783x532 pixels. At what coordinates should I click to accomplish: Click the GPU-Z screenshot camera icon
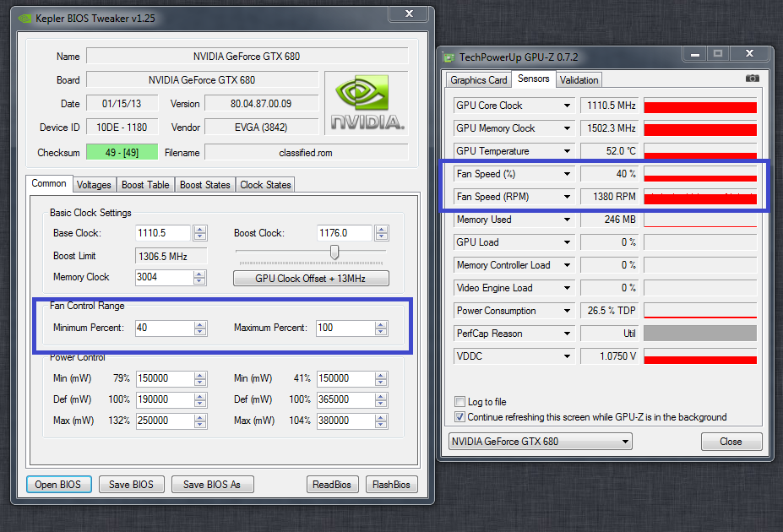pos(752,79)
